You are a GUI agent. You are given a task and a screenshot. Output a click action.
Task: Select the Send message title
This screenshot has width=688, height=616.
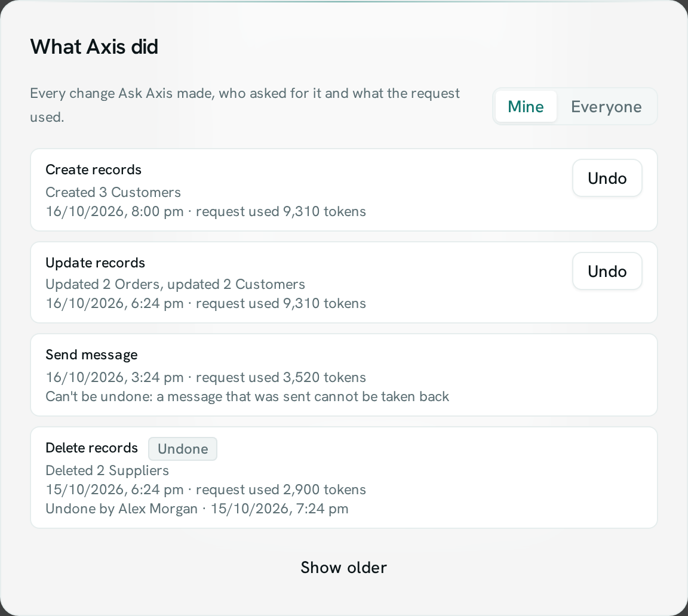92,355
